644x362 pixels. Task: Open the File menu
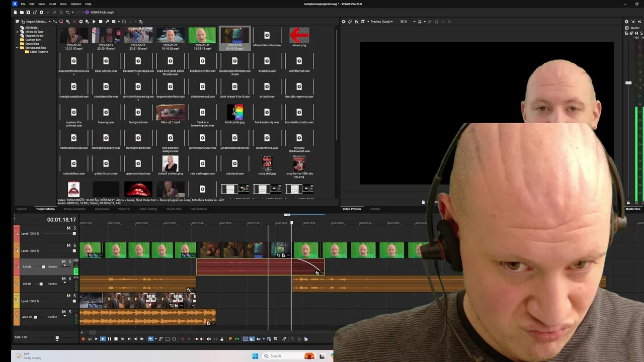23,4
